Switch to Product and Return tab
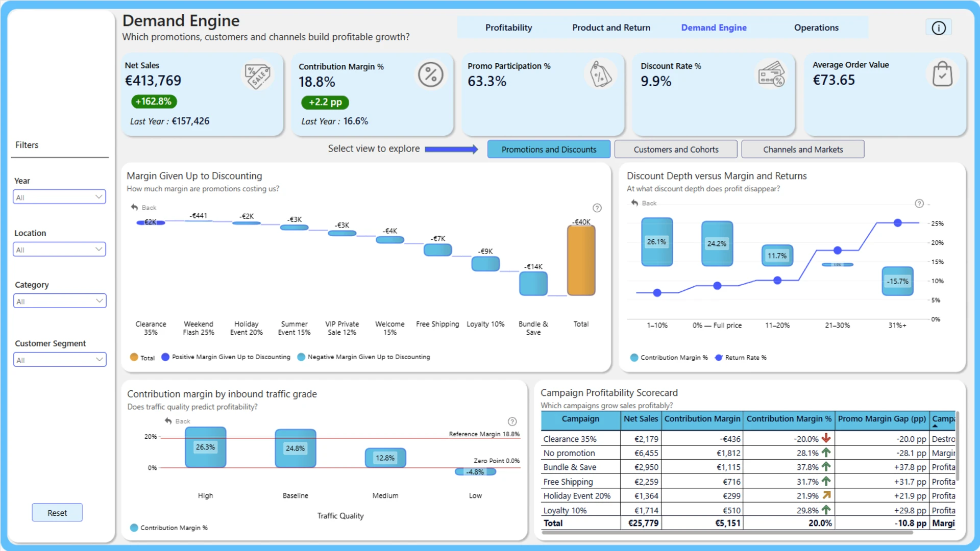 click(611, 28)
